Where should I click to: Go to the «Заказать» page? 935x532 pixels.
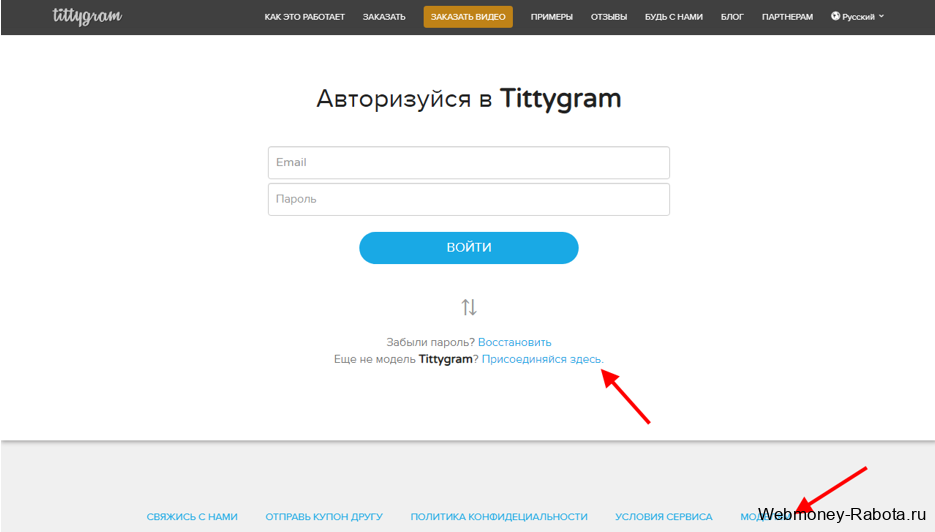(x=384, y=17)
